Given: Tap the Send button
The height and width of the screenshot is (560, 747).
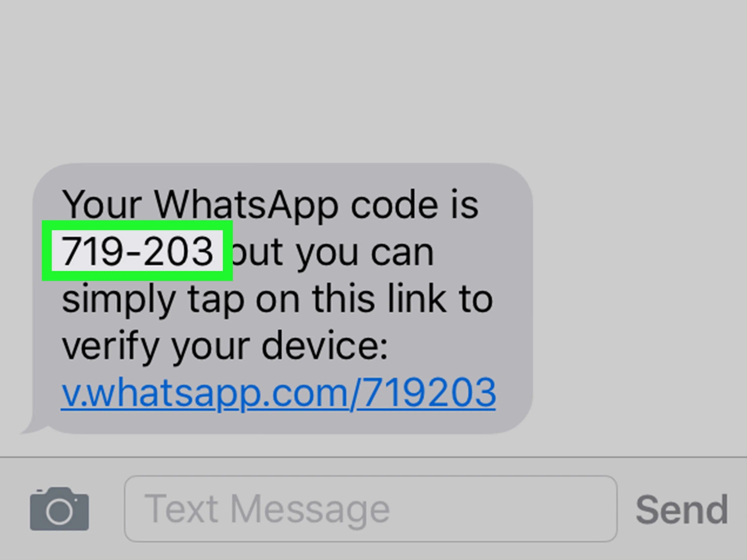Looking at the screenshot, I should (x=682, y=509).
